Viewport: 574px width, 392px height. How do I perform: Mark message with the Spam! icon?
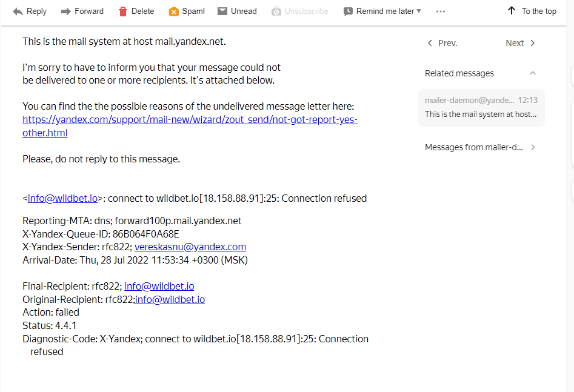click(174, 12)
